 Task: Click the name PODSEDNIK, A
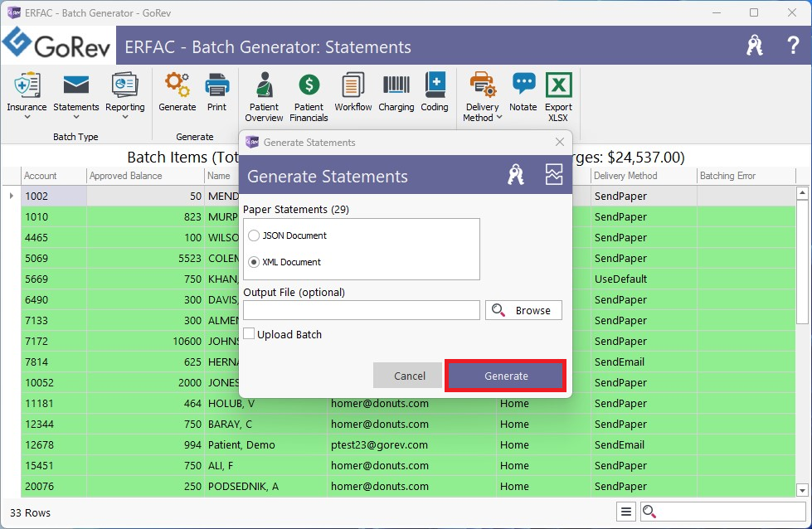pos(243,486)
